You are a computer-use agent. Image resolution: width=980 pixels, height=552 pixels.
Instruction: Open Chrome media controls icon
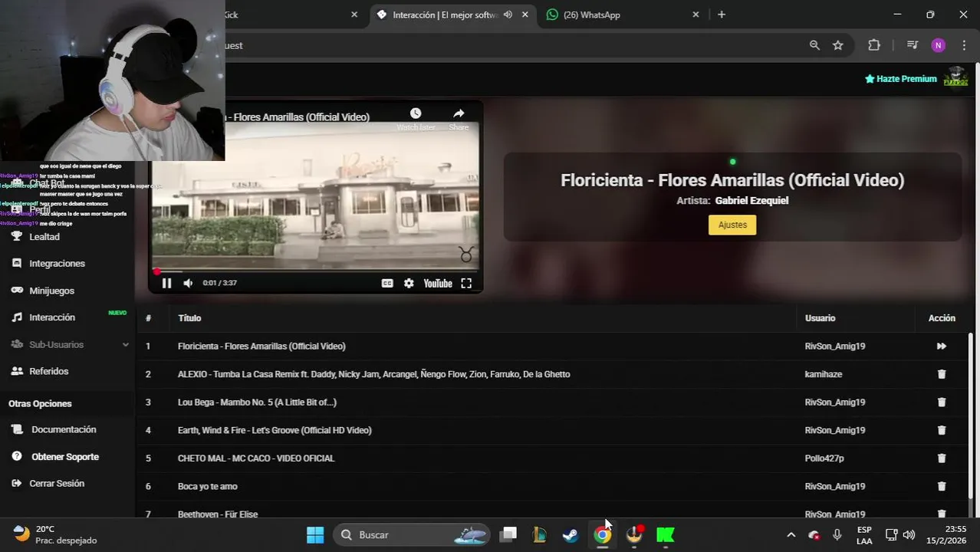[913, 45]
